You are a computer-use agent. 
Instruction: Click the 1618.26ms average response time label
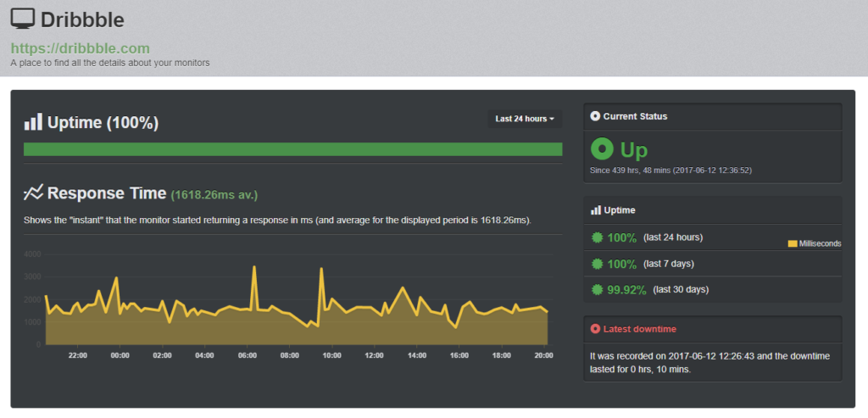pos(214,195)
